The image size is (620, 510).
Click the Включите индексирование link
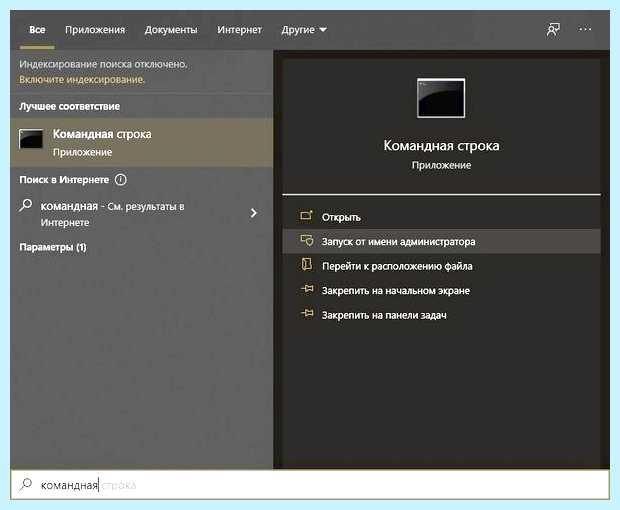pyautogui.click(x=82, y=79)
